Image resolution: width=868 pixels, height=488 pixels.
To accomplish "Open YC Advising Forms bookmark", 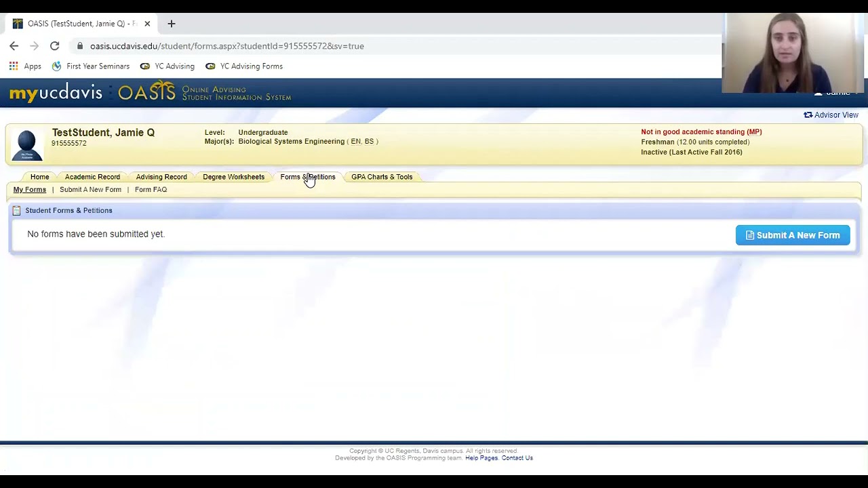I will (x=244, y=66).
